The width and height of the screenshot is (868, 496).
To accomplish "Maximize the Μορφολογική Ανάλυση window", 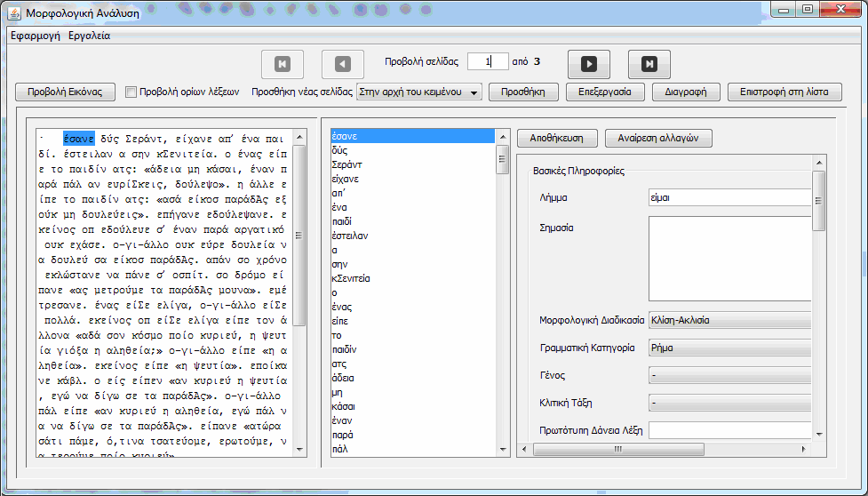I will tap(808, 10).
